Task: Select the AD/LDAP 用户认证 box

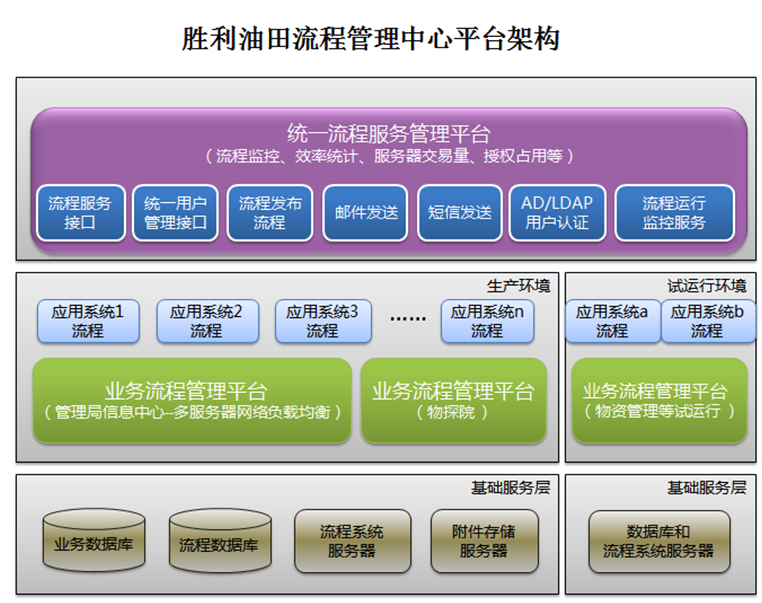Action: pyautogui.click(x=557, y=213)
